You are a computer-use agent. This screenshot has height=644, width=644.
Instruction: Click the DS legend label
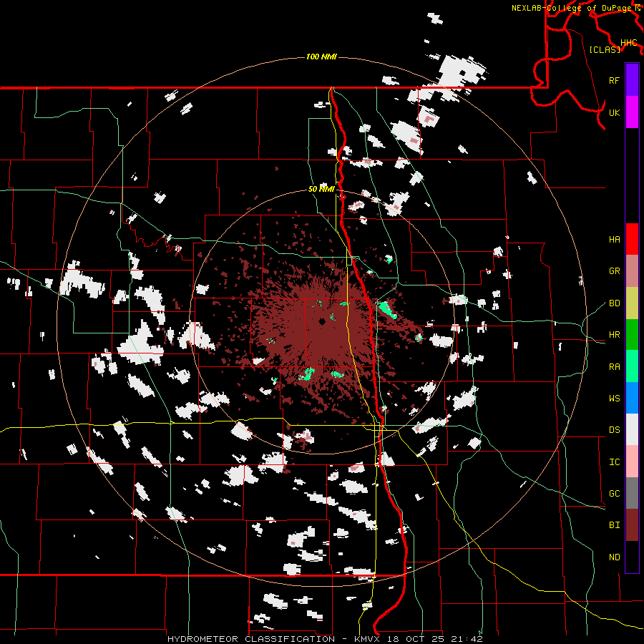click(615, 430)
